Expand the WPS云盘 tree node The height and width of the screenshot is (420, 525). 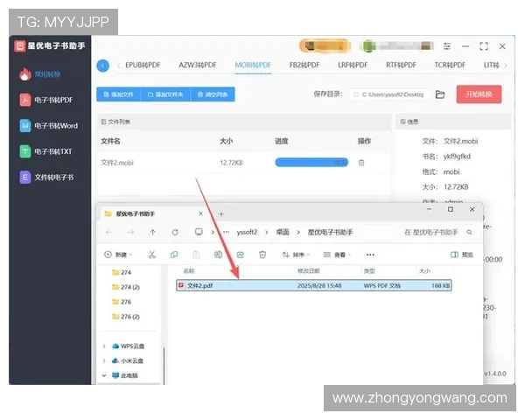105,346
